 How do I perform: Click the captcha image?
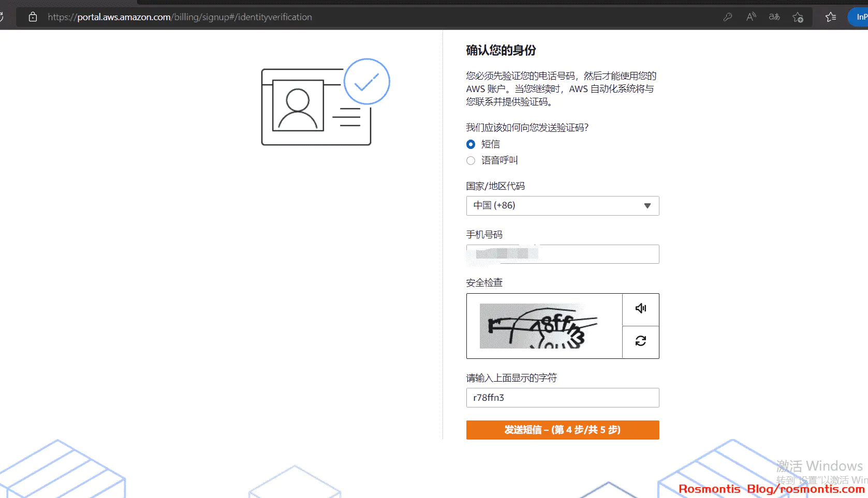(x=539, y=326)
